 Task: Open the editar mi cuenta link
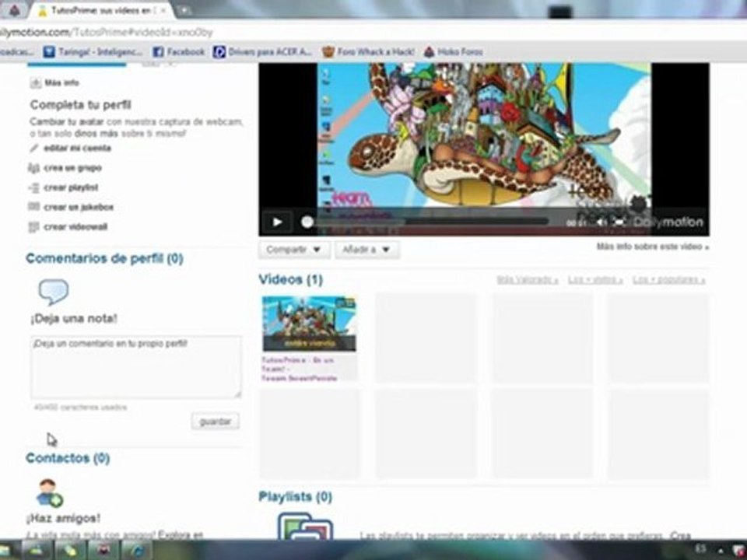78,148
